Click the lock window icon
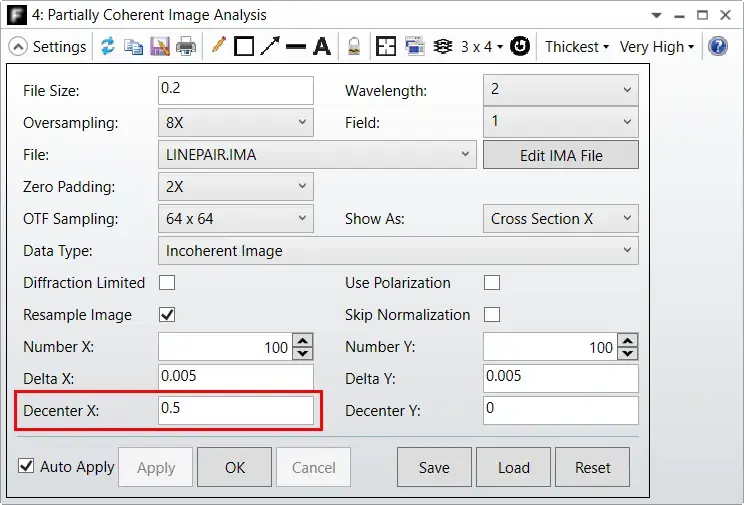The width and height of the screenshot is (744, 505). pos(354,47)
